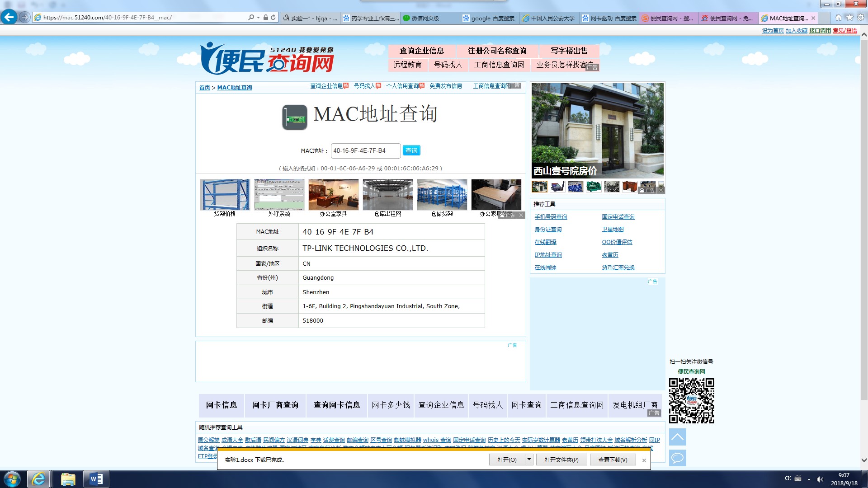Click the chat bubble feedback icon
Image resolution: width=868 pixels, height=488 pixels.
point(677,458)
